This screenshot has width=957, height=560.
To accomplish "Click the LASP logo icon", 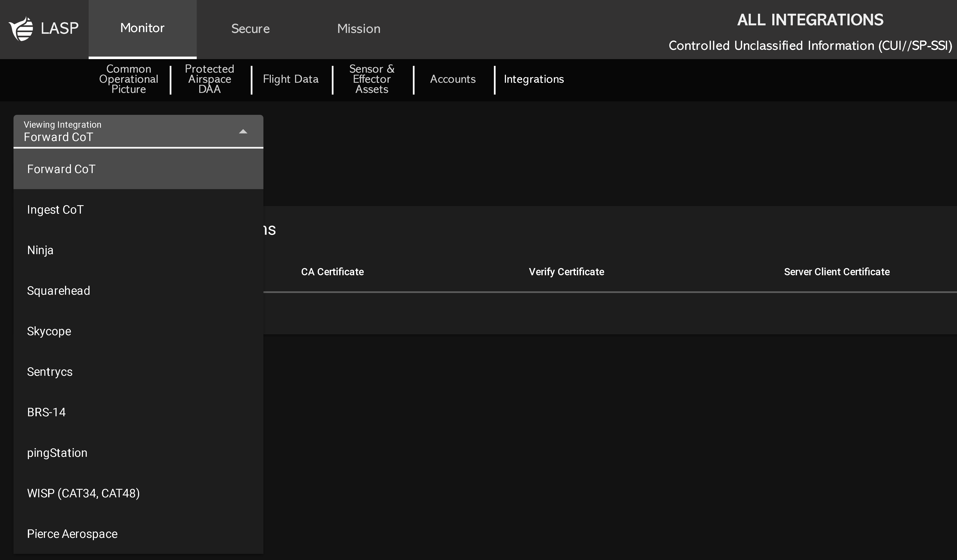I will [x=21, y=28].
